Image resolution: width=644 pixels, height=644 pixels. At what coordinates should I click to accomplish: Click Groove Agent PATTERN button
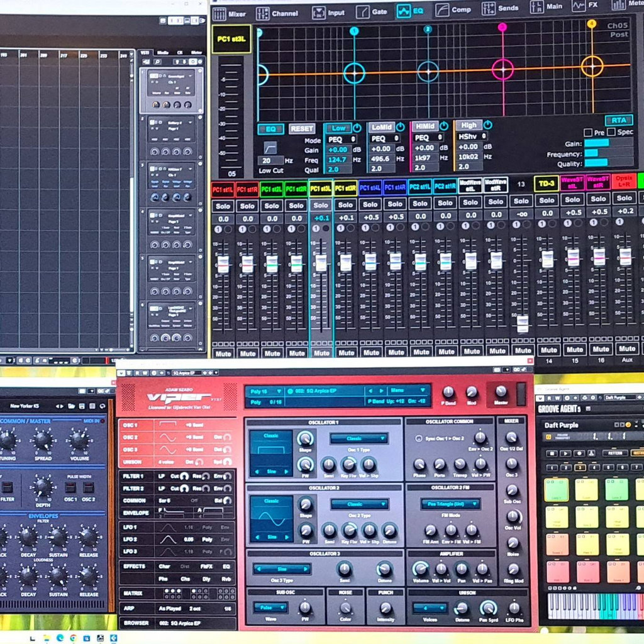click(x=615, y=453)
